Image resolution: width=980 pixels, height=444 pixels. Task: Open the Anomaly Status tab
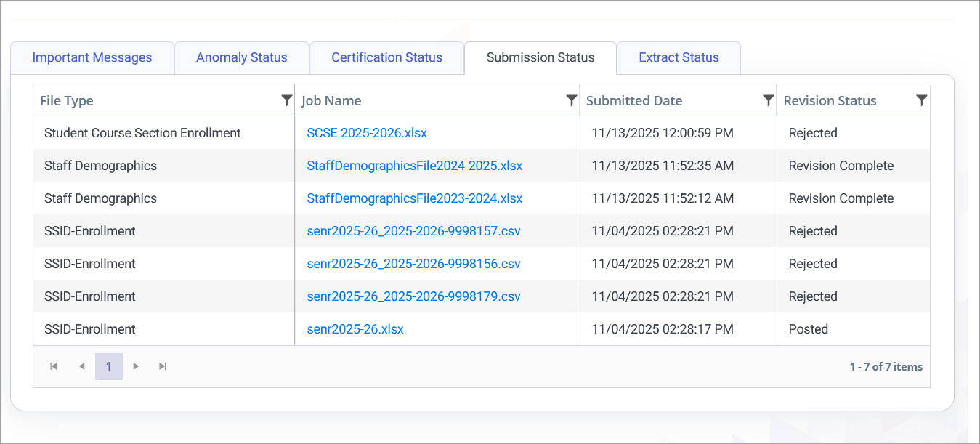(241, 57)
